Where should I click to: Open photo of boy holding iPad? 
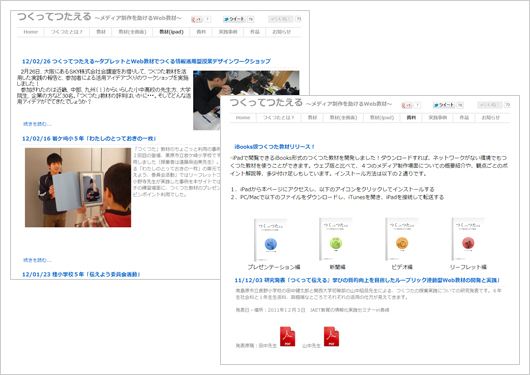click(x=78, y=187)
